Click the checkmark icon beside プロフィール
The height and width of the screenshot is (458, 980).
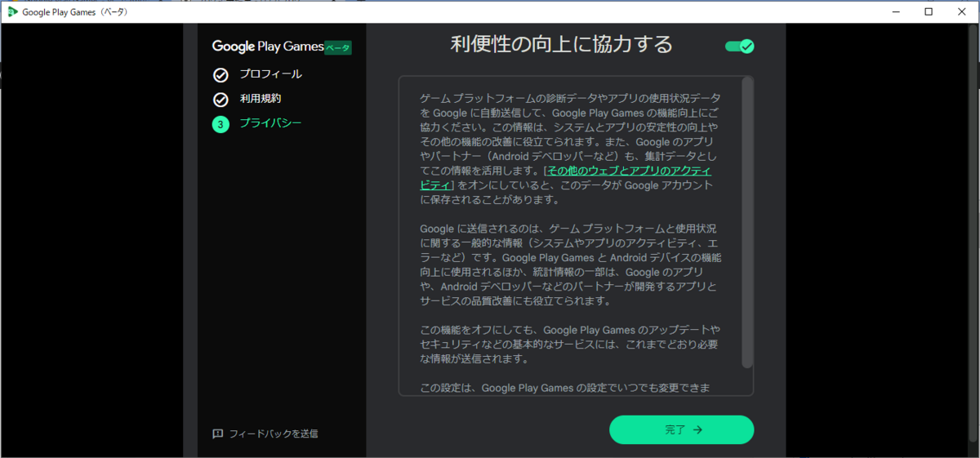pos(220,75)
